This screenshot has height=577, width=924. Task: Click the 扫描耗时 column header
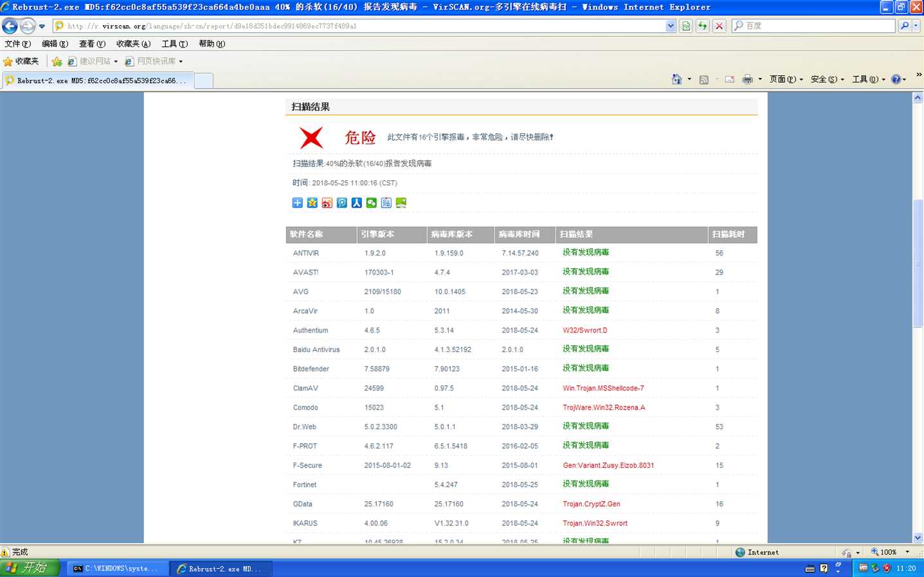[733, 235]
